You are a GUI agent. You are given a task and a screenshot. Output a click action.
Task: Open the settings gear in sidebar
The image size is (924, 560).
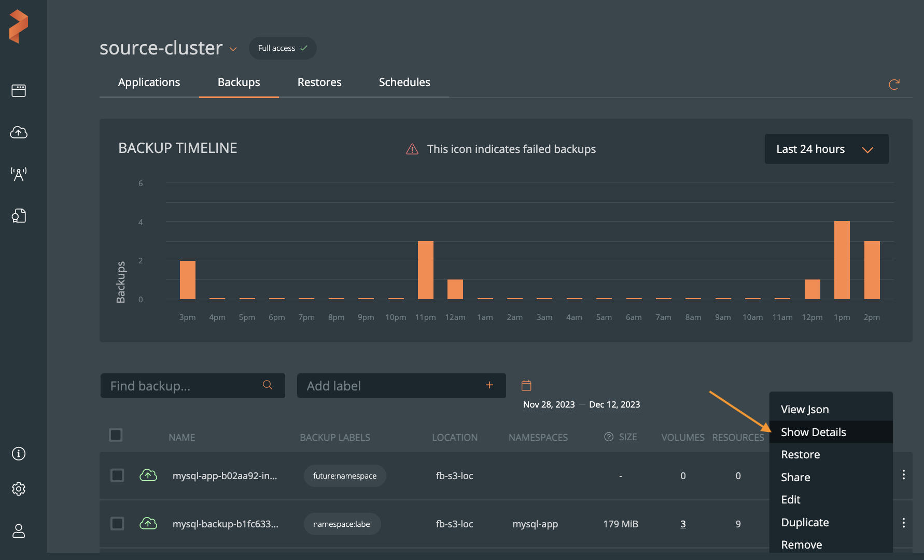tap(19, 489)
